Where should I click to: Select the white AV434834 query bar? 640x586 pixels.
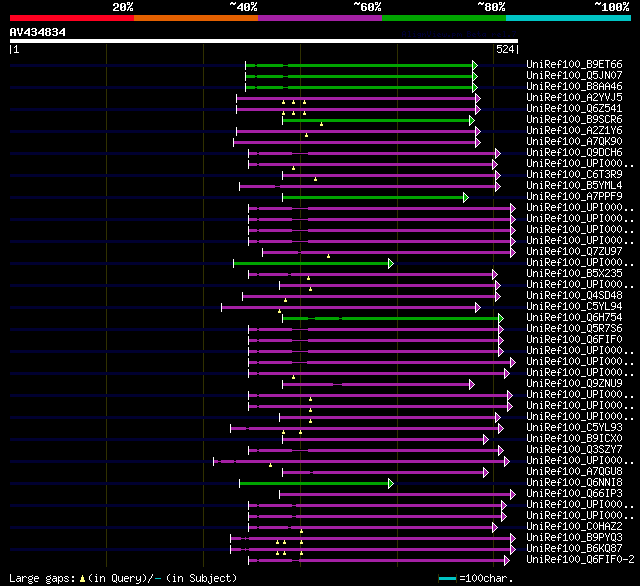click(x=264, y=41)
